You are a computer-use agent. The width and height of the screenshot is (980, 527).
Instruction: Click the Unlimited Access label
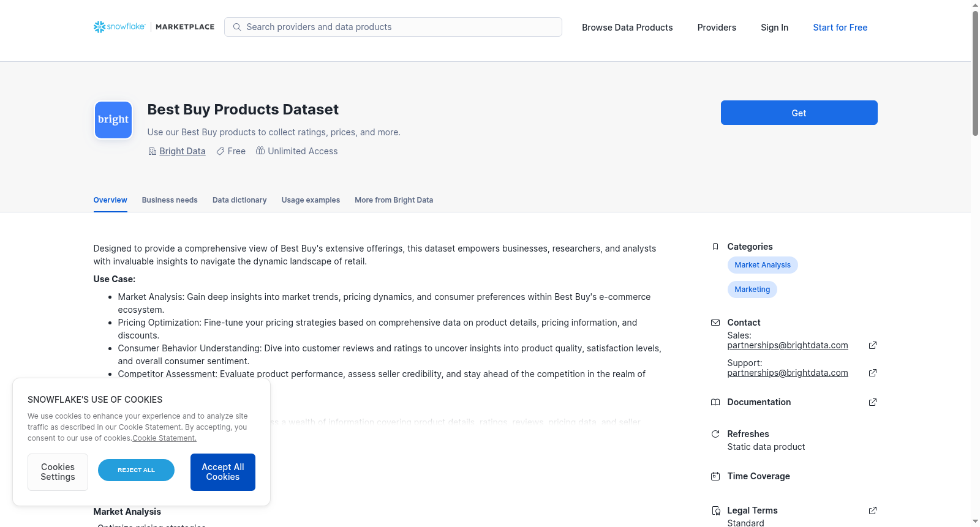303,151
